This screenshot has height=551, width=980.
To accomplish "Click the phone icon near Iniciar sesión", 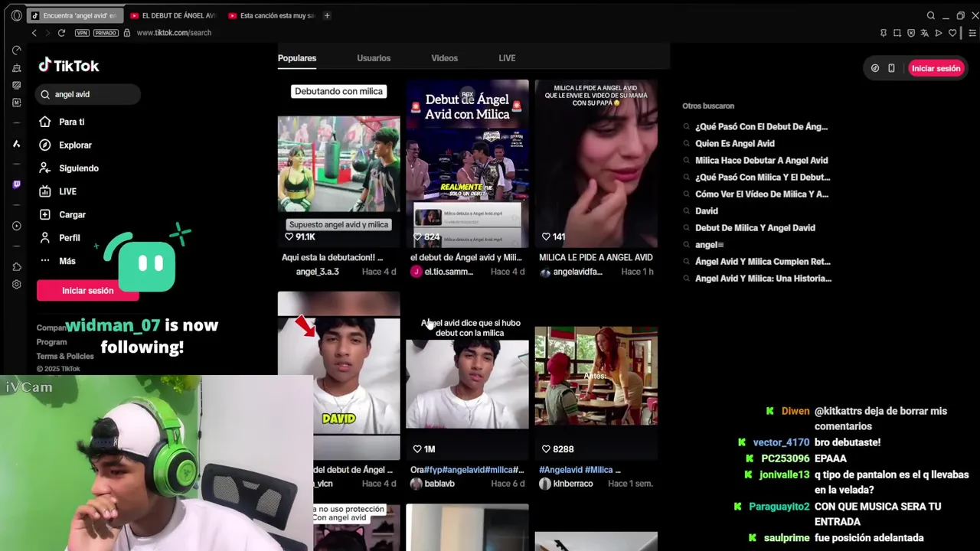I will [x=891, y=68].
